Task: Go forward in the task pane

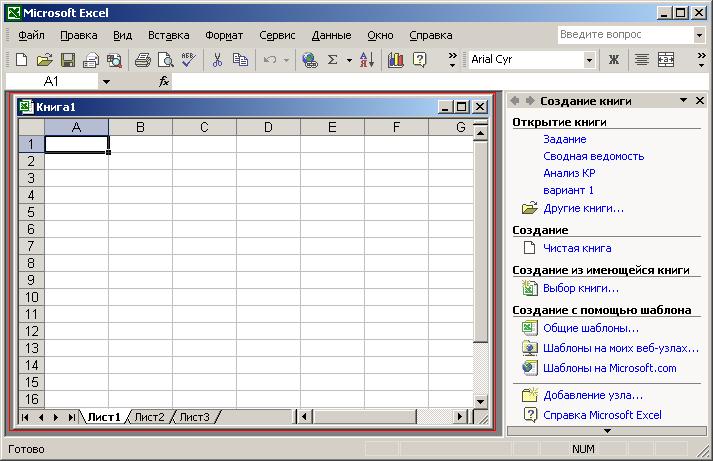Action: click(530, 100)
